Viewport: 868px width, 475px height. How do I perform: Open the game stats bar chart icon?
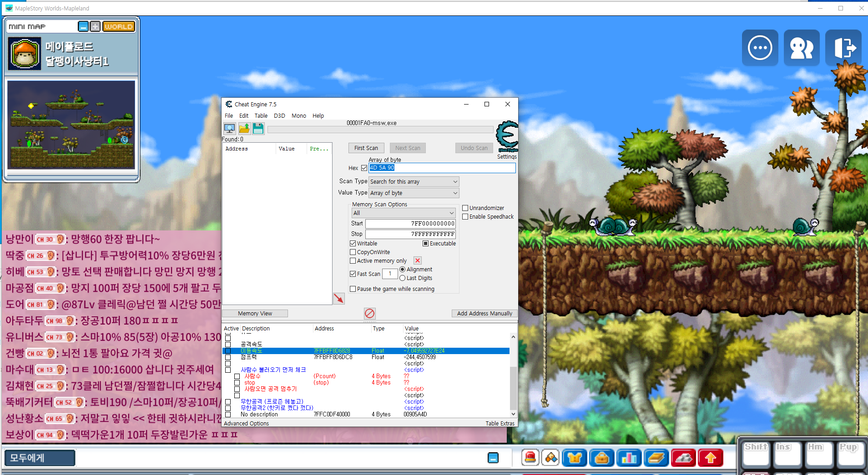[x=629, y=458]
